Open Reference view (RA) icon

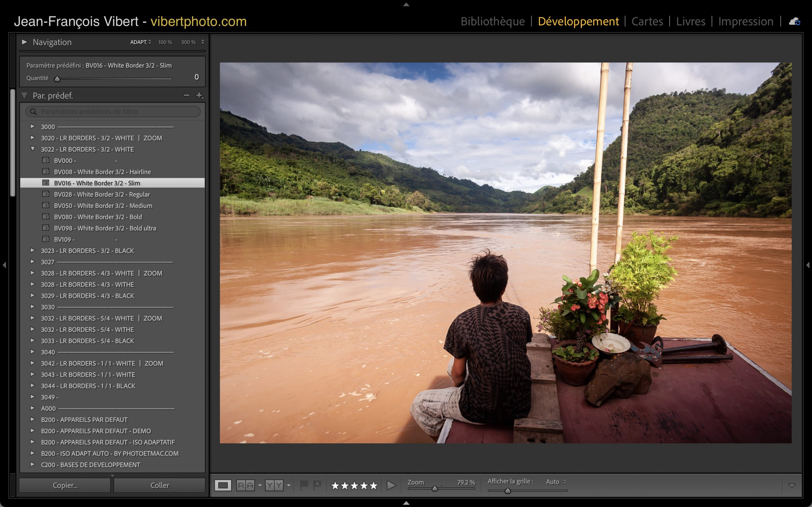coord(245,485)
